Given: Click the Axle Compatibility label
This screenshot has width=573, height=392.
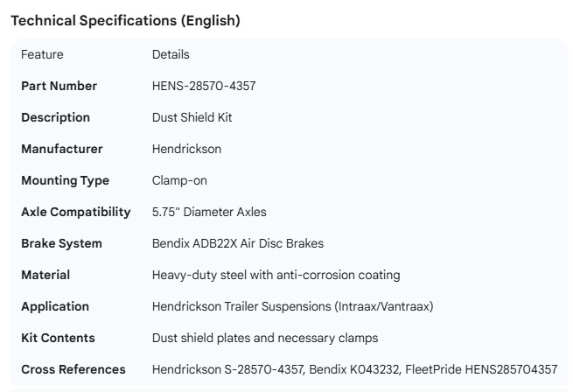Looking at the screenshot, I should [75, 212].
